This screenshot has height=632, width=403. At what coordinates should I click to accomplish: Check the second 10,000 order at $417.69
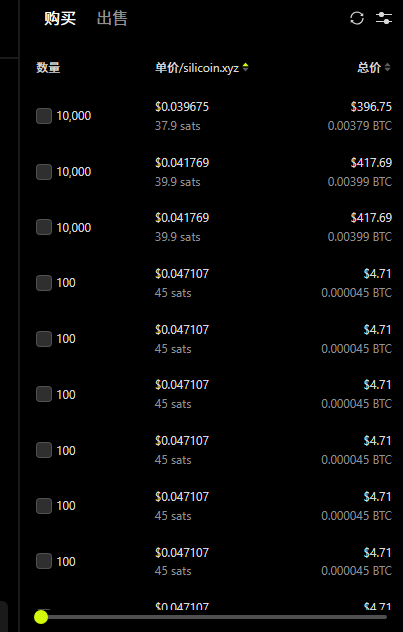pos(44,227)
